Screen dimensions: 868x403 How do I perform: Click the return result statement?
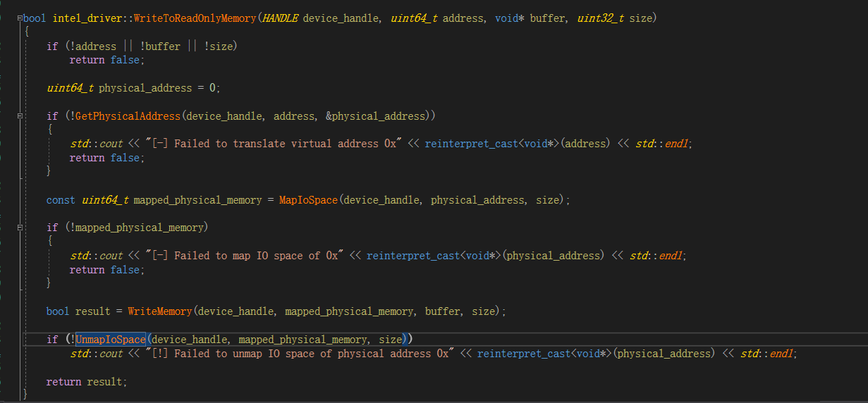click(87, 382)
